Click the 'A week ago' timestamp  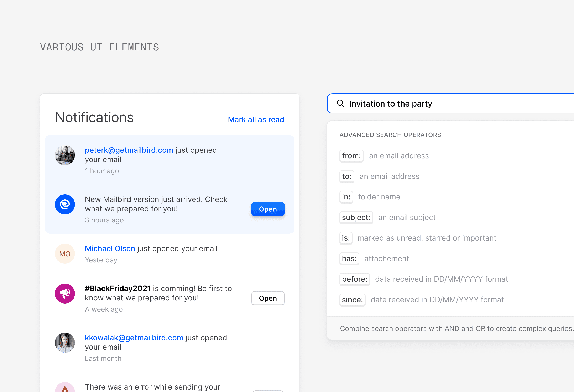click(104, 309)
